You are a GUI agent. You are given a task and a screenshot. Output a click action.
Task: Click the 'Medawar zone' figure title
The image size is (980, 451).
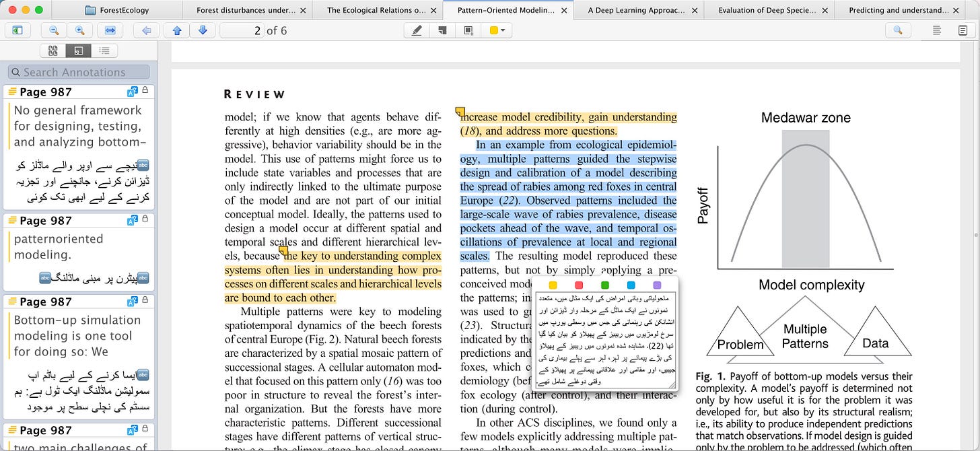click(806, 118)
